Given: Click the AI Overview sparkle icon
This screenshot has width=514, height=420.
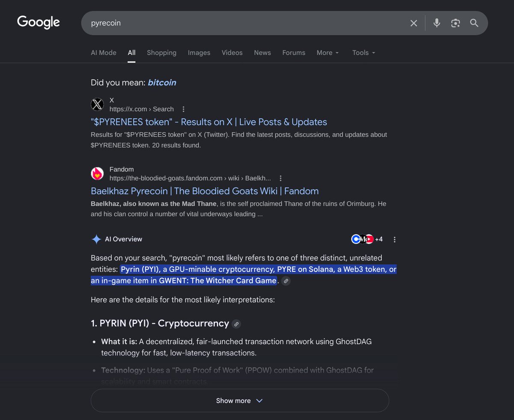Looking at the screenshot, I should pyautogui.click(x=96, y=239).
